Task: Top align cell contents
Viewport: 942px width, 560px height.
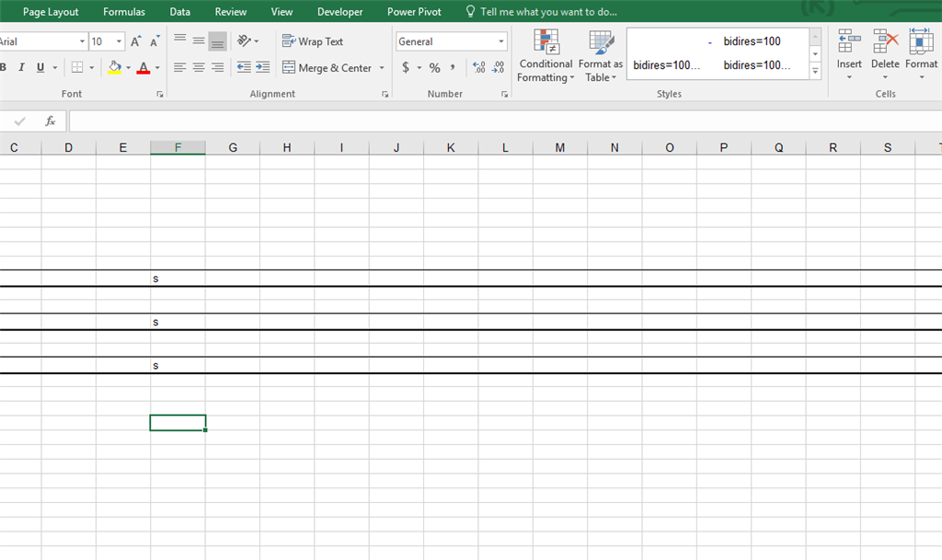Action: 179,40
